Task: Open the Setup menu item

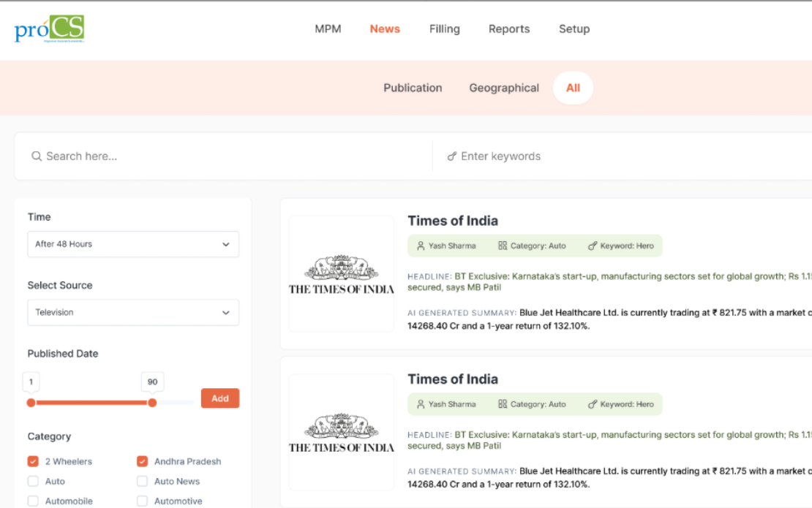Action: [574, 29]
